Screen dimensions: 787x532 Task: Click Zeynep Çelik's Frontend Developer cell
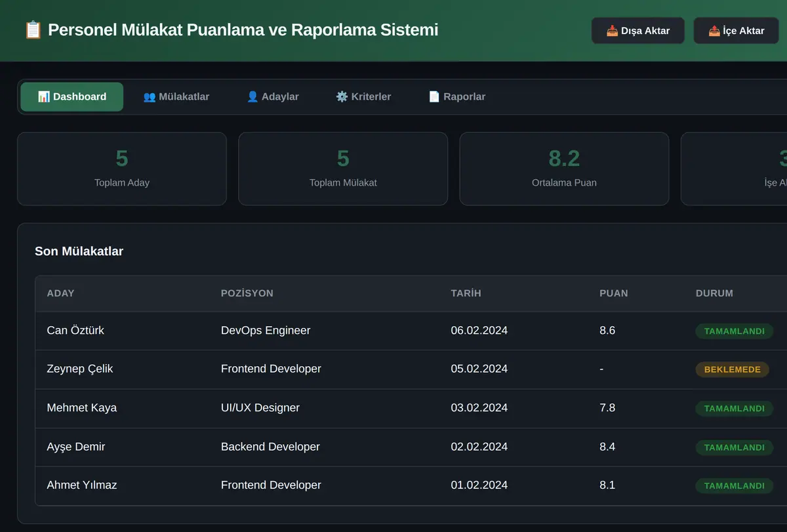tap(271, 369)
